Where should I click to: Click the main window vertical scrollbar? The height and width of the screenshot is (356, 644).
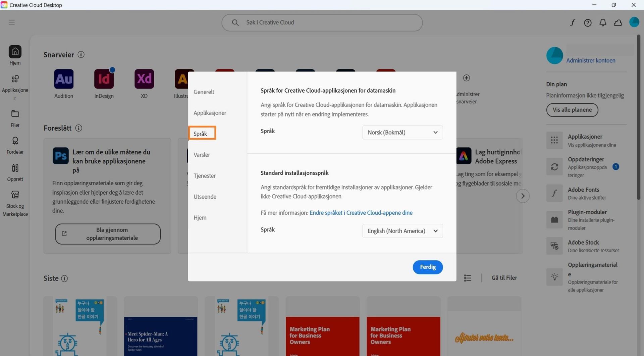coord(639,117)
